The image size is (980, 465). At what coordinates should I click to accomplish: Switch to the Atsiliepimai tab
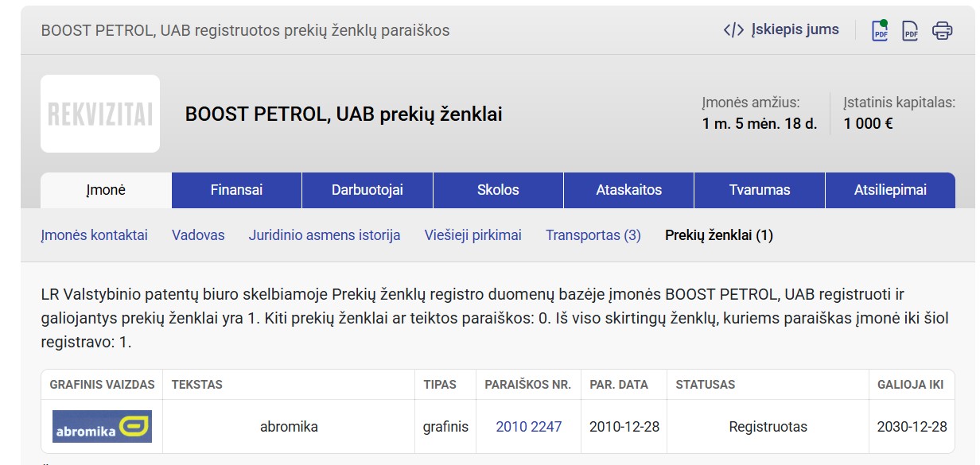pyautogui.click(x=890, y=190)
